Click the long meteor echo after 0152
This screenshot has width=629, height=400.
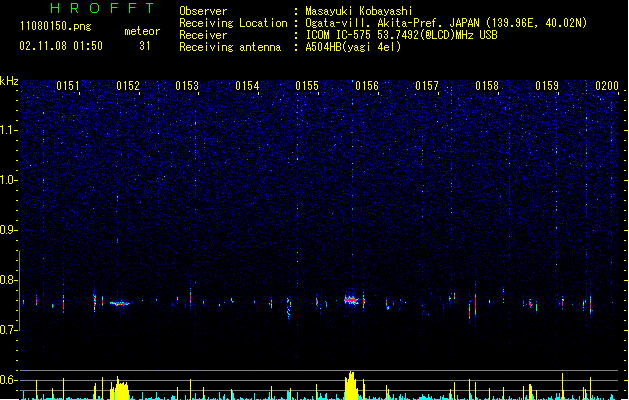click(x=120, y=304)
